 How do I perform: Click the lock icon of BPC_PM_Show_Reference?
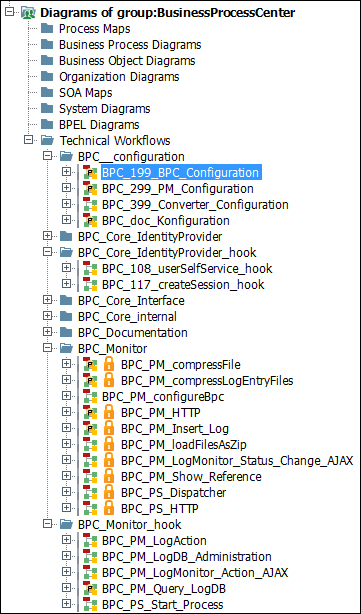(x=109, y=477)
